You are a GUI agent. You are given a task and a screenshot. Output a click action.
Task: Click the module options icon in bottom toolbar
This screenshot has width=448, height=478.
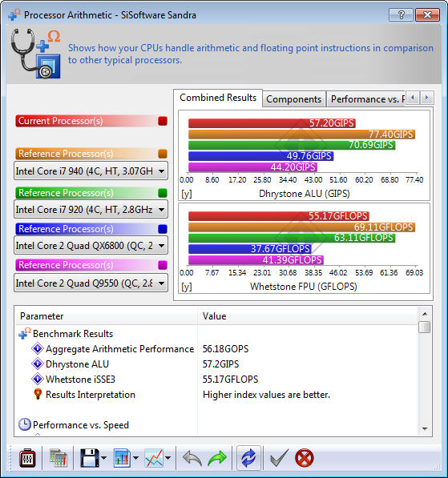[27, 458]
